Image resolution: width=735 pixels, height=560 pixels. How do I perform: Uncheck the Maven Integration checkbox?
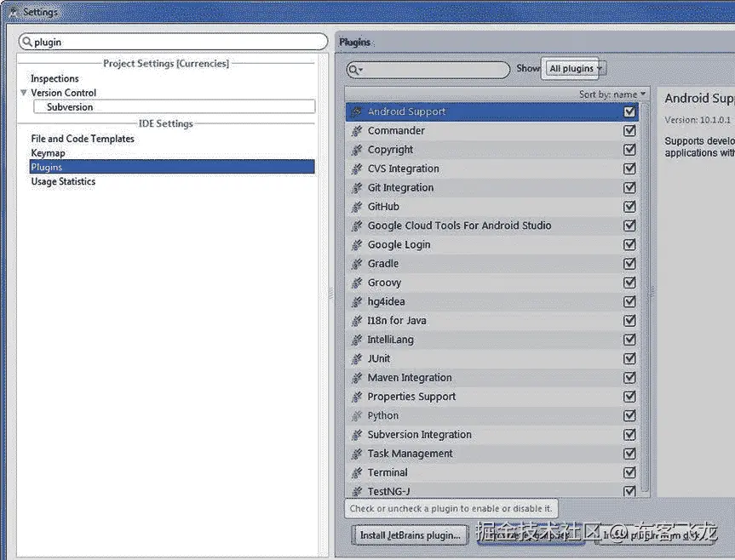(629, 377)
